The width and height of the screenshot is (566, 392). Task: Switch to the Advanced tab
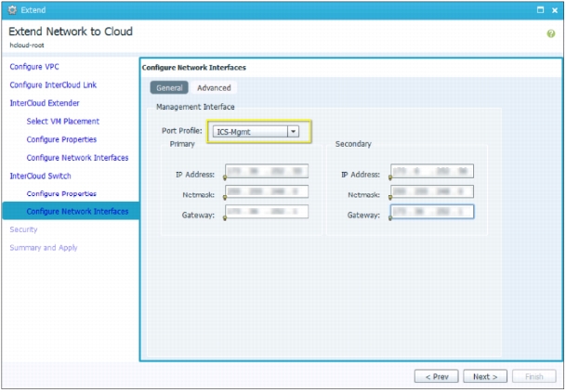(x=214, y=87)
